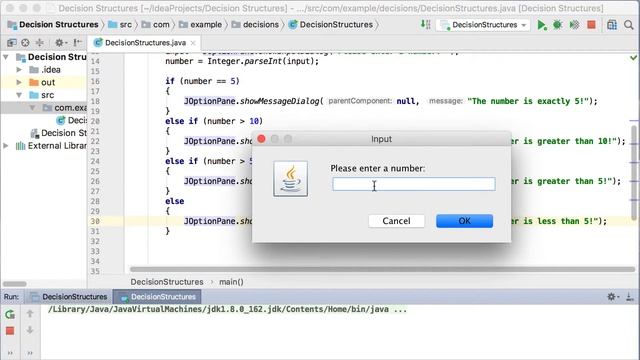Hide the project tool window icon
This screenshot has width=640, height=360.
pos(78,42)
